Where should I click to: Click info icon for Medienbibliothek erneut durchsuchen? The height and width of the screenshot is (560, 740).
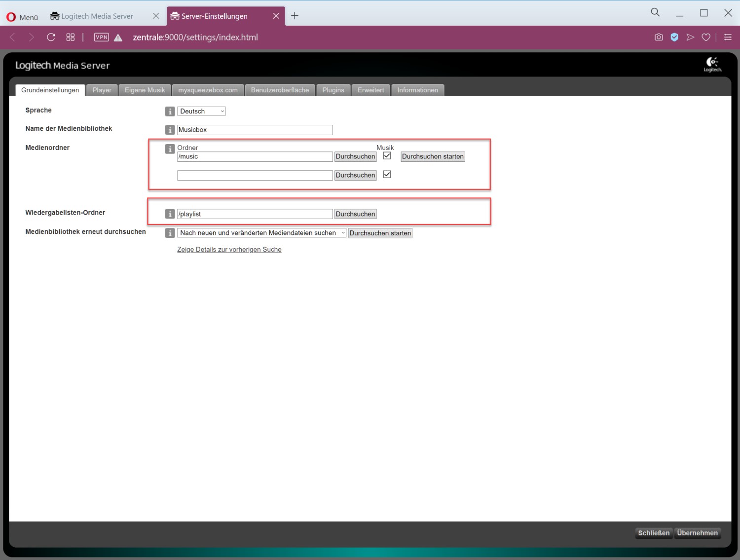(170, 233)
